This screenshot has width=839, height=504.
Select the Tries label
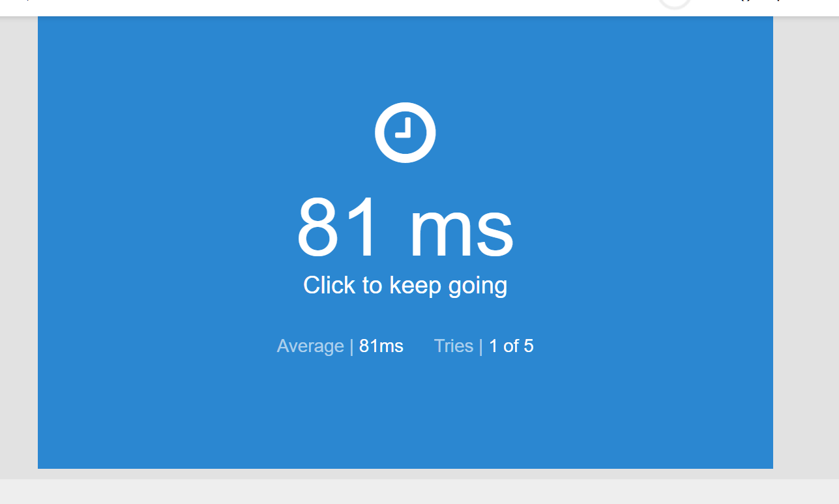click(x=454, y=346)
